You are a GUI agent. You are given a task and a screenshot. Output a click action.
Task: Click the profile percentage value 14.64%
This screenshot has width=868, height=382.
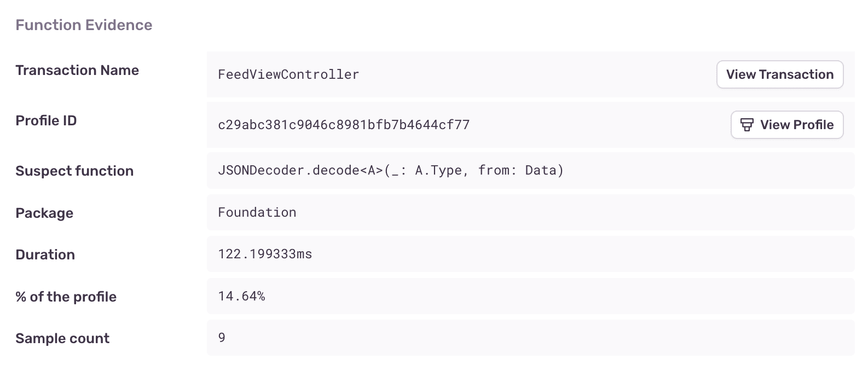241,296
